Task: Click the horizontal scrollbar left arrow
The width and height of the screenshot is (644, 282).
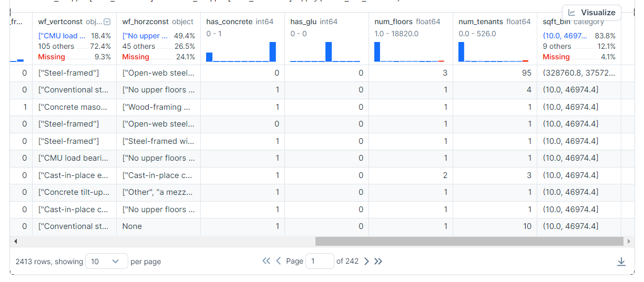Action: pos(16,242)
